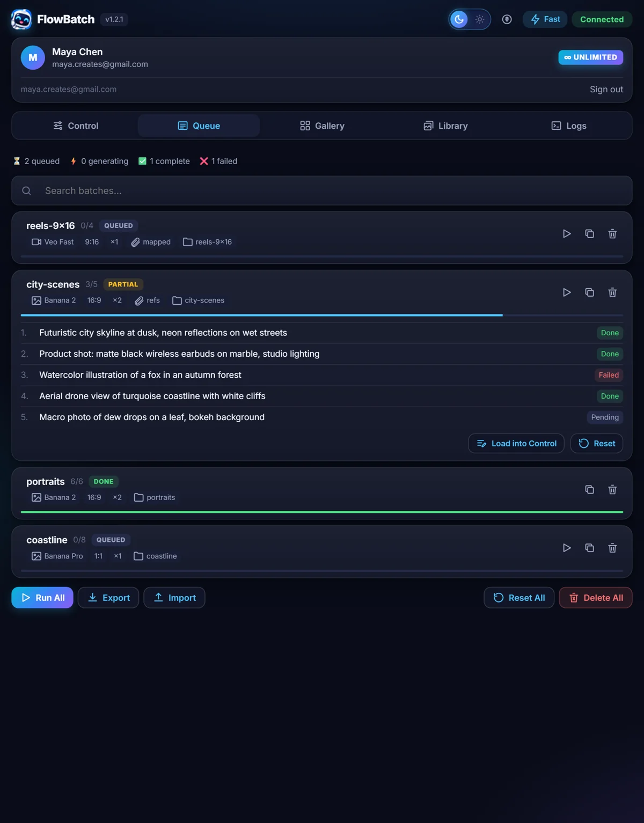Duplicate the city-scenes batch

coord(589,292)
